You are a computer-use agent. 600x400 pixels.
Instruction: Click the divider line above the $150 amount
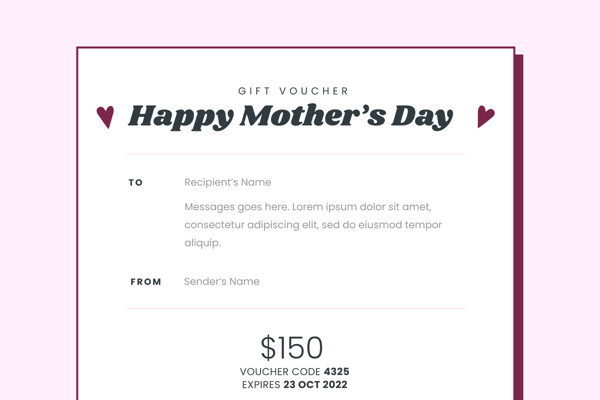pyautogui.click(x=296, y=309)
